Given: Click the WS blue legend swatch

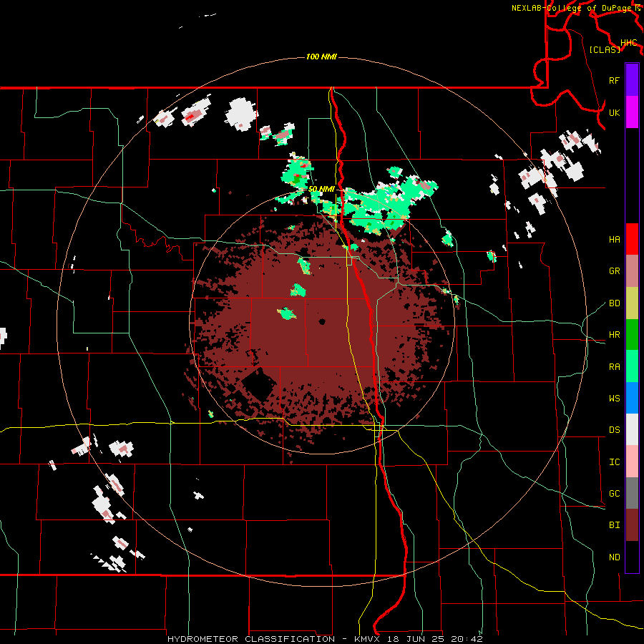Looking at the screenshot, I should (632, 398).
